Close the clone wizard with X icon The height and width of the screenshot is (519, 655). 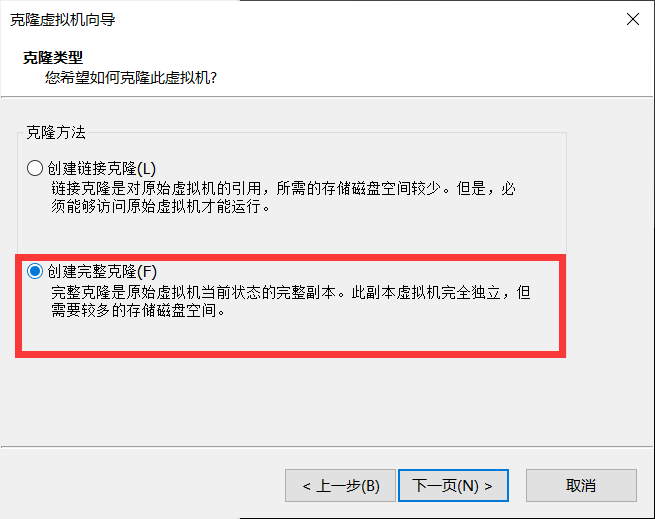(633, 19)
